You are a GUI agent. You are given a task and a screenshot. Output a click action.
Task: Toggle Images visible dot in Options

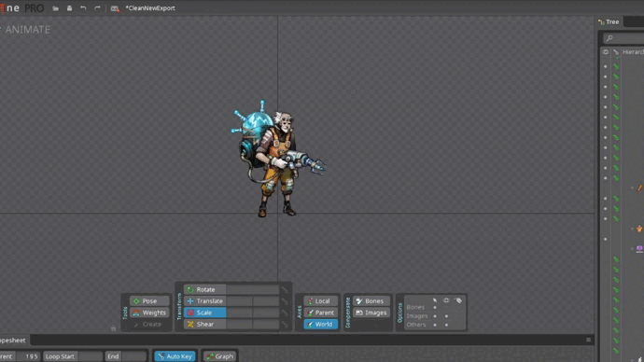click(x=446, y=316)
